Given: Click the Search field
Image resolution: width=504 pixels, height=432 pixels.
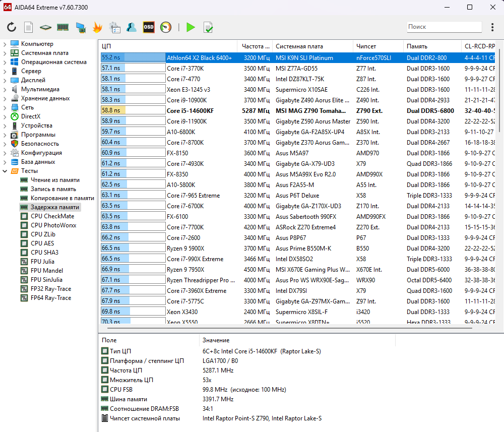Looking at the screenshot, I should [444, 27].
